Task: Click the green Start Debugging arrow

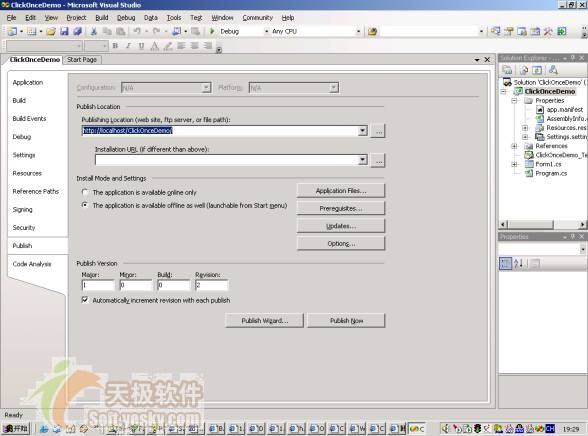Action: click(x=212, y=31)
